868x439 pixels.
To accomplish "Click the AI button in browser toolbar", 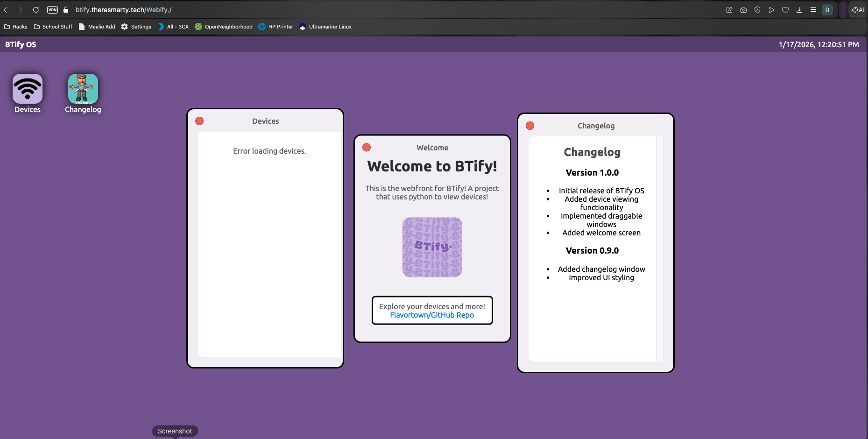I will coord(858,10).
